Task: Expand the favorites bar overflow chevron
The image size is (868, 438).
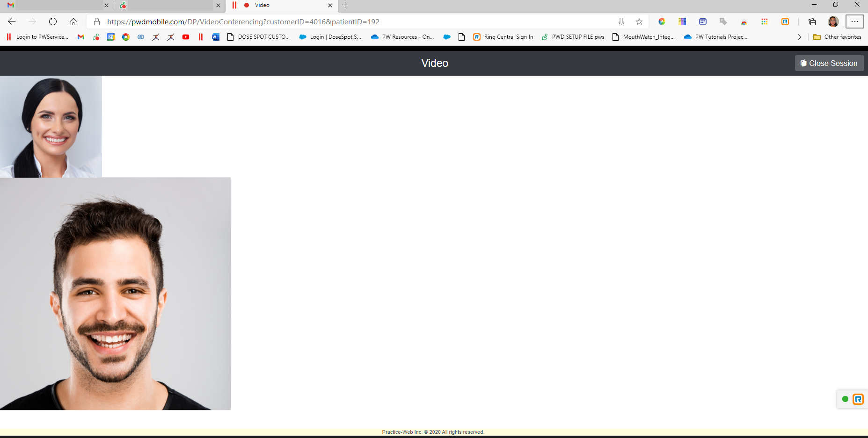Action: [x=800, y=37]
